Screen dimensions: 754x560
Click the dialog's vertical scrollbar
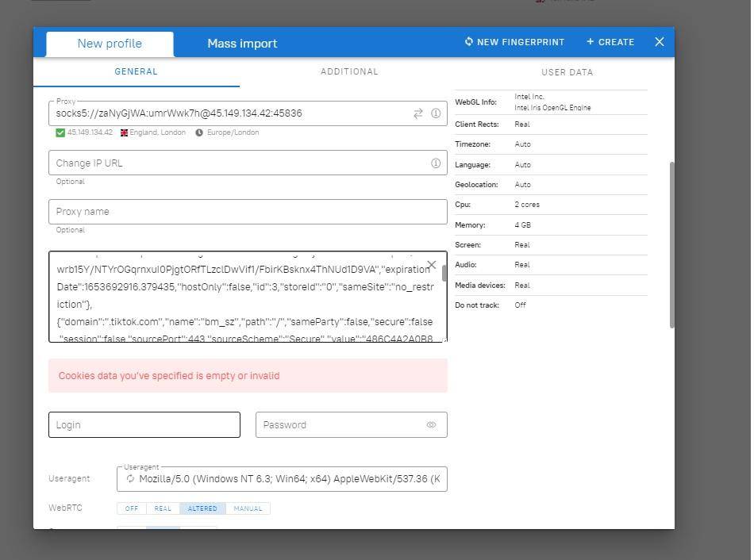point(671,245)
